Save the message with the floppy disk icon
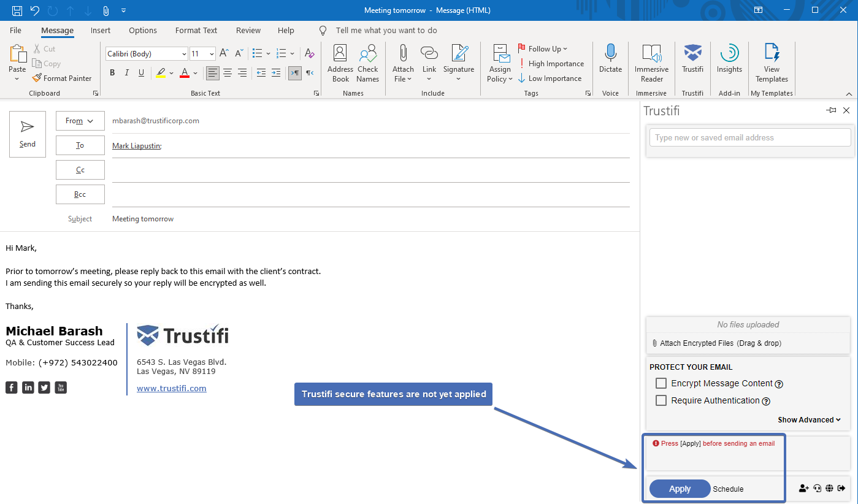Image resolution: width=858 pixels, height=504 pixels. [x=17, y=10]
